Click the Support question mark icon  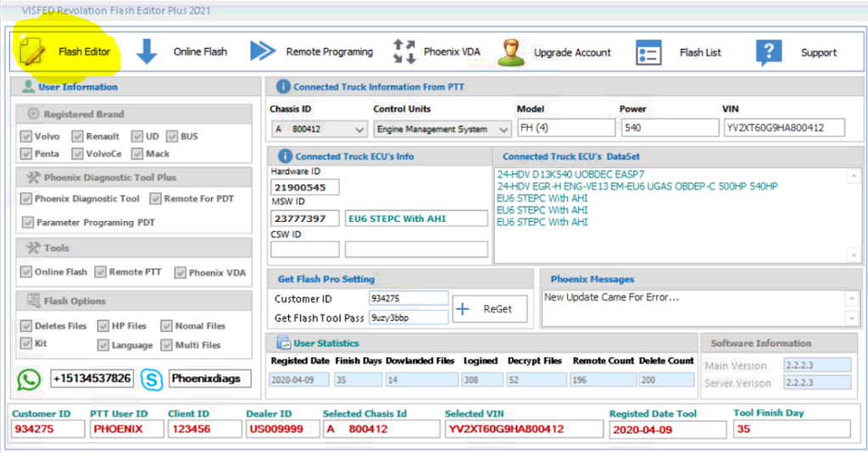768,52
